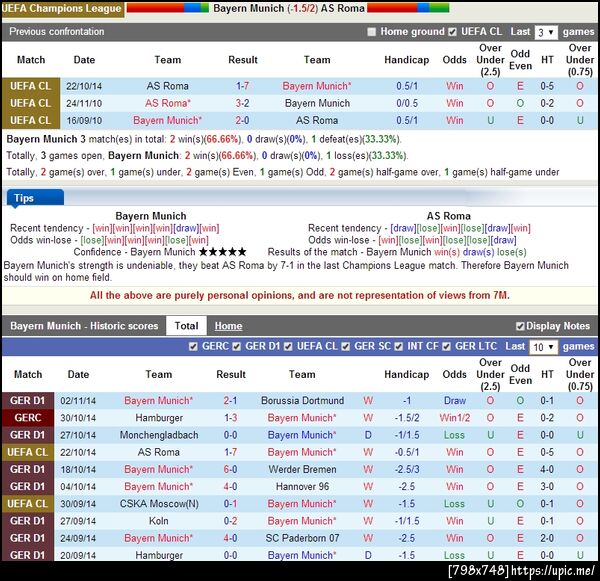Click the GERC match badge
600x581 pixels.
(x=28, y=418)
